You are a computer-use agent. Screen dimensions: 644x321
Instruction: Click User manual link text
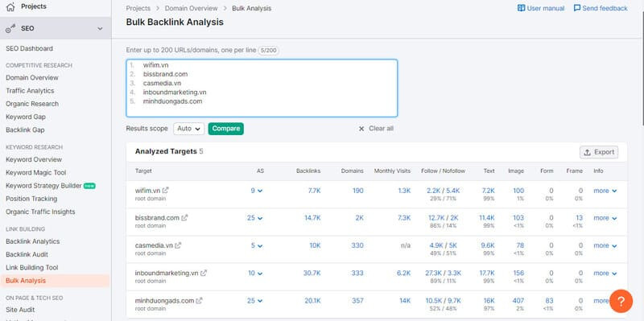[546, 8]
